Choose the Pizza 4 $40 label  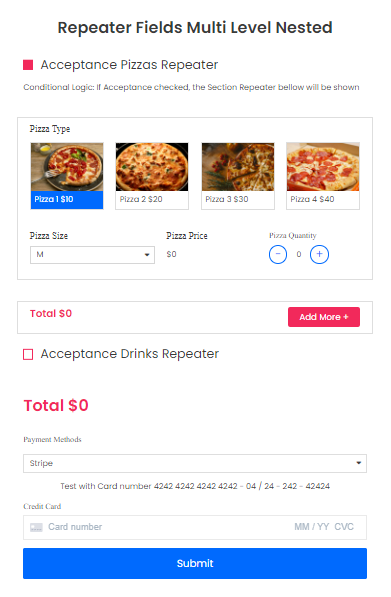(313, 200)
